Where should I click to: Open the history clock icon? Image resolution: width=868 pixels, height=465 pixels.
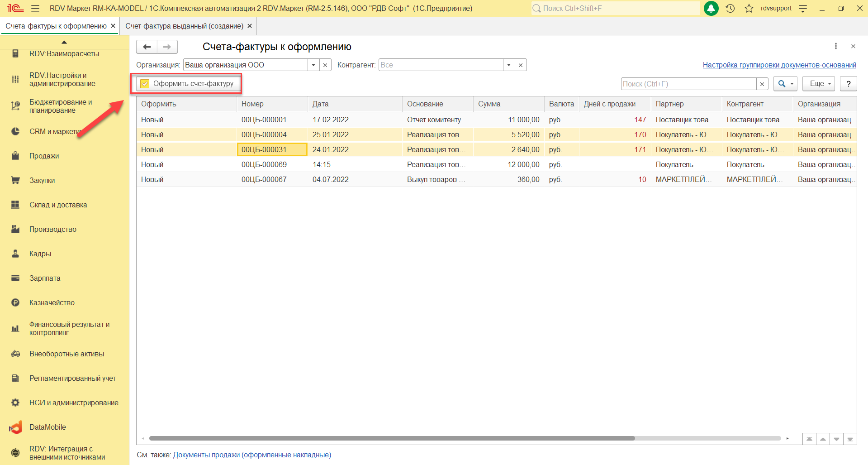coord(730,8)
